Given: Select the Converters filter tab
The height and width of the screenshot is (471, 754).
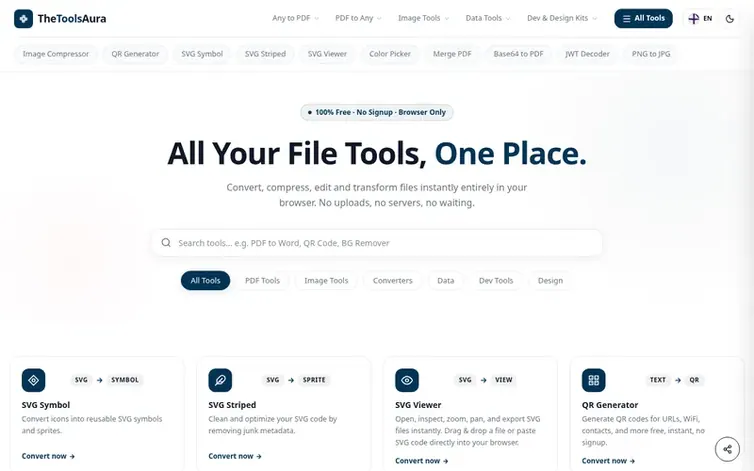Looking at the screenshot, I should point(392,280).
